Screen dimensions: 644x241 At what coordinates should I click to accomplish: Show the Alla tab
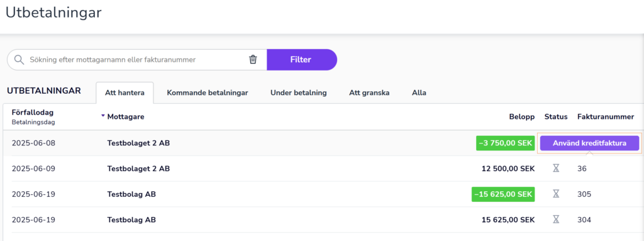(419, 93)
